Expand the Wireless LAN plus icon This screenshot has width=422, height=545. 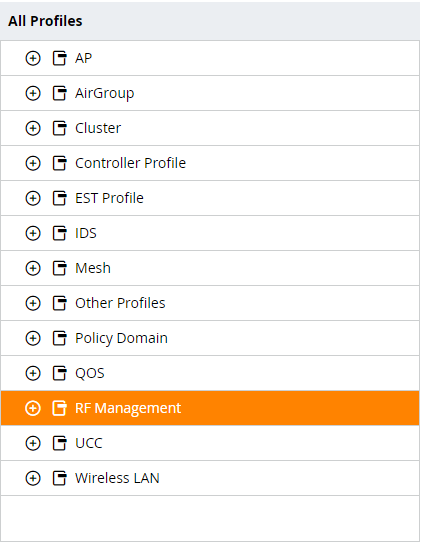(33, 478)
